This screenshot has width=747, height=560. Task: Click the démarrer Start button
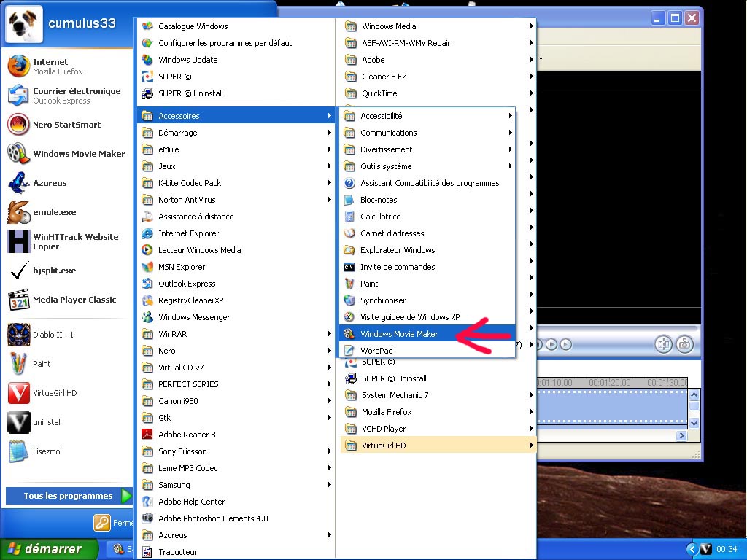[x=49, y=549]
